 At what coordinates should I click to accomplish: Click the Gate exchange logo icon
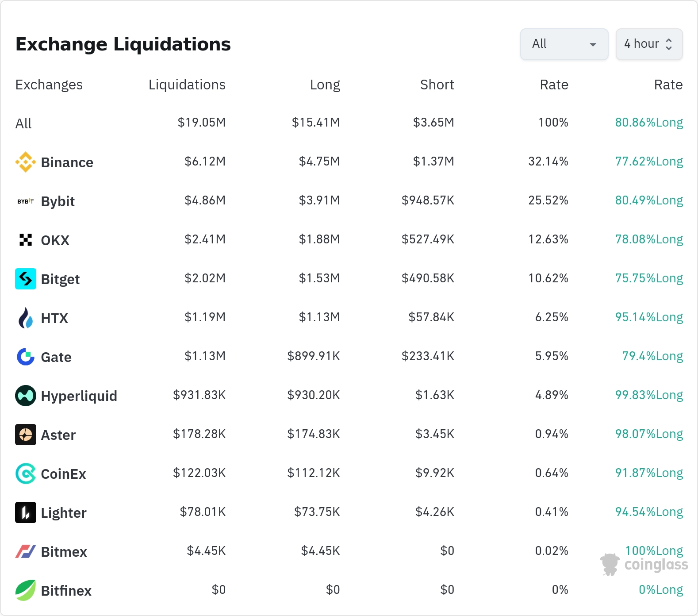pyautogui.click(x=26, y=357)
